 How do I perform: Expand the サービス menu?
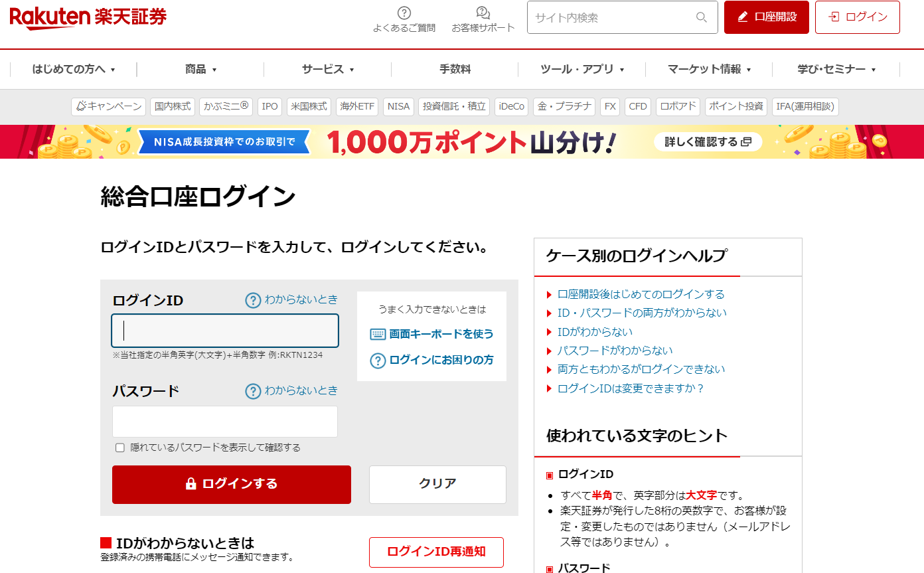click(x=328, y=69)
